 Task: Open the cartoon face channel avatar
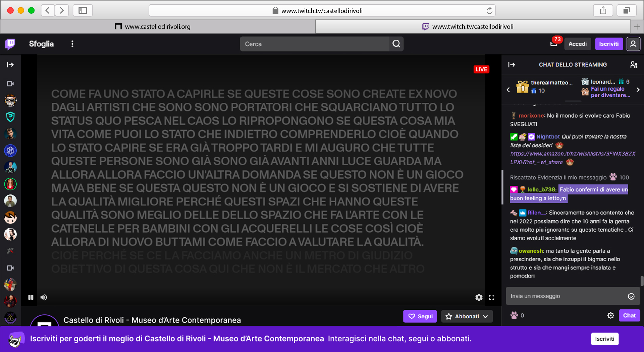[x=10, y=218]
